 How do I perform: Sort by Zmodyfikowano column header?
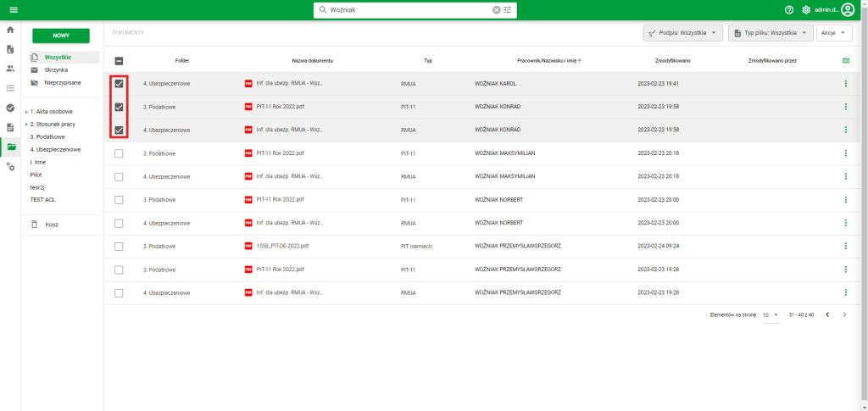(672, 61)
